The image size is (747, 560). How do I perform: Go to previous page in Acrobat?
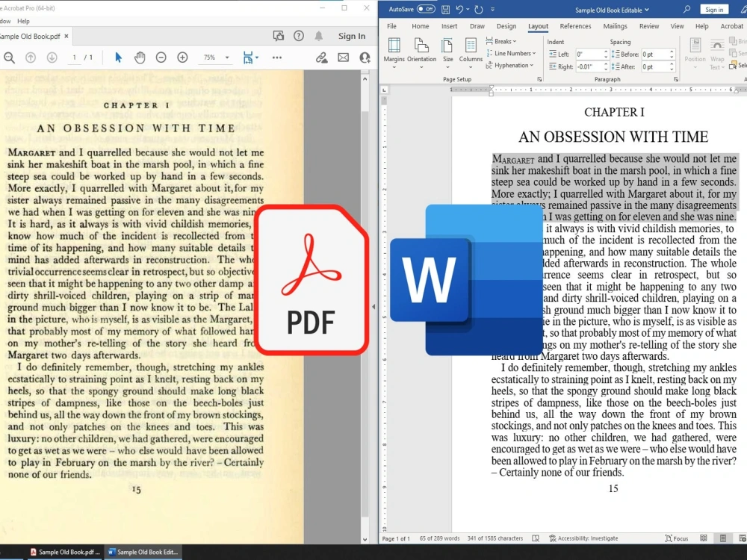(x=31, y=57)
